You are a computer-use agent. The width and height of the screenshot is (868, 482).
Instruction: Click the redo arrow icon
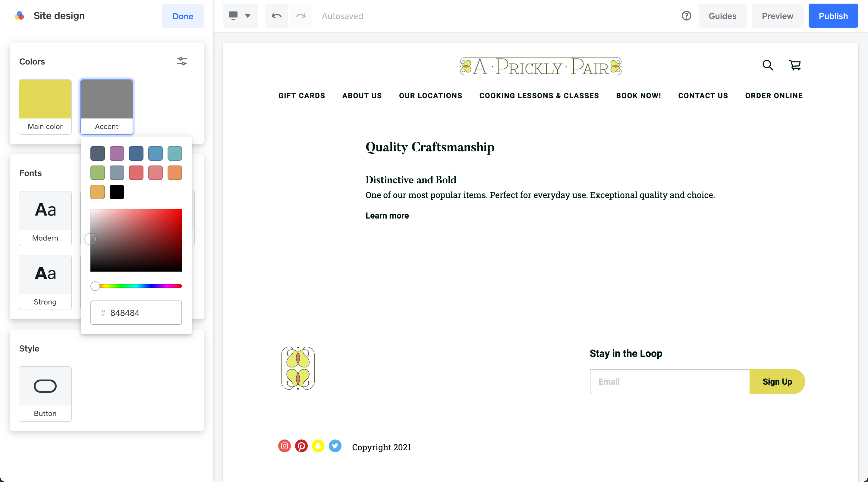point(300,16)
